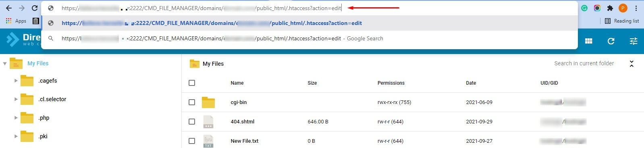Click the refresh icon in DirectAdmin header

pos(611,41)
